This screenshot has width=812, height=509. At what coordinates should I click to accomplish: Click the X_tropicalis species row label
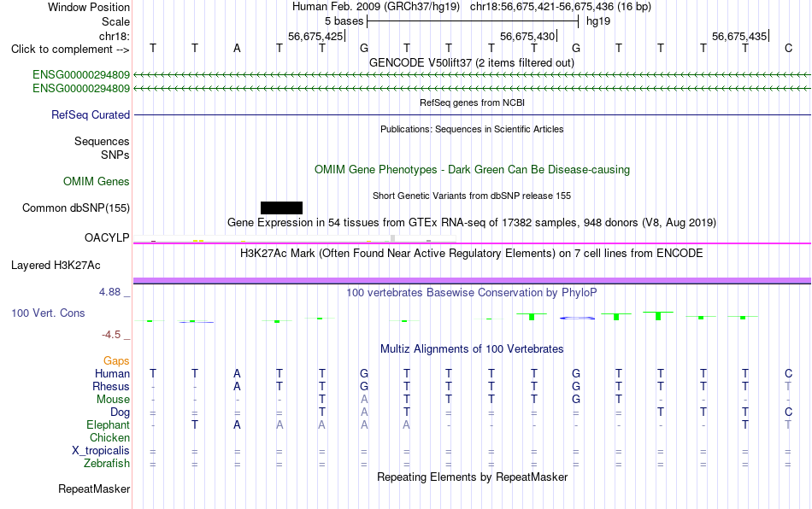[101, 451]
